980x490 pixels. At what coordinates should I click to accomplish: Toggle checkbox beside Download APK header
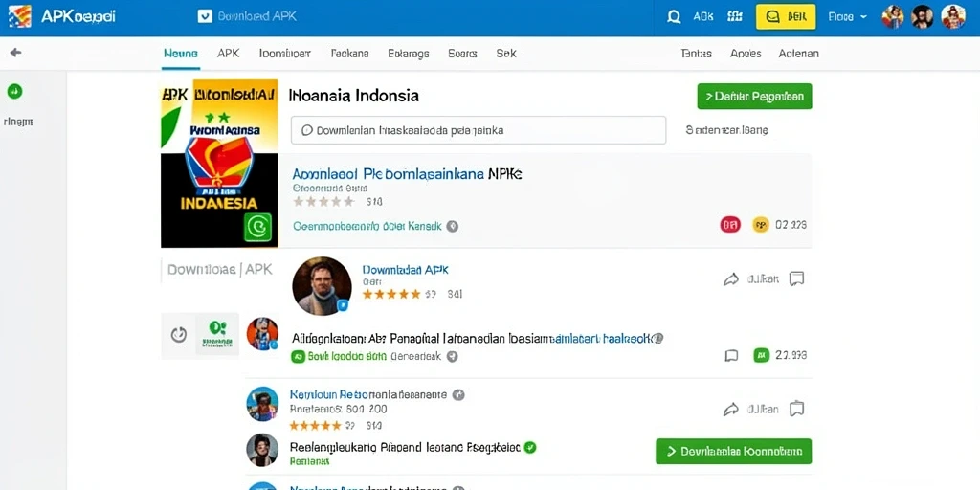click(x=205, y=17)
